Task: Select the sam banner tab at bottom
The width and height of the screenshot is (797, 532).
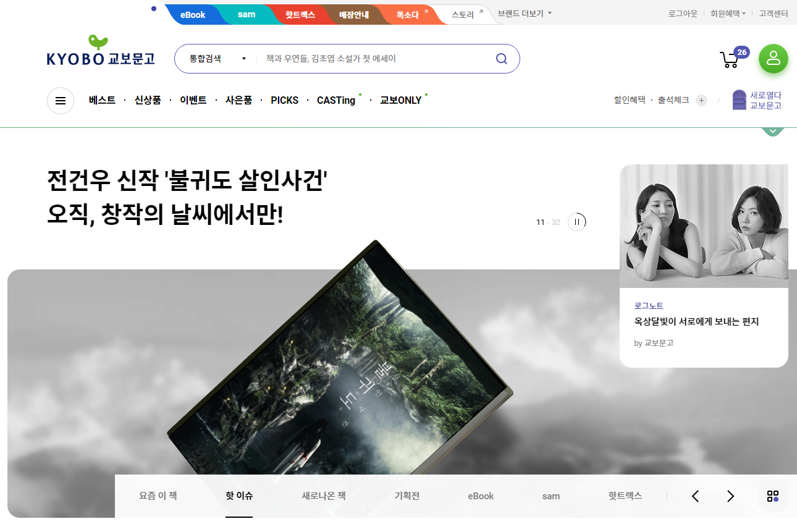Action: (x=551, y=496)
